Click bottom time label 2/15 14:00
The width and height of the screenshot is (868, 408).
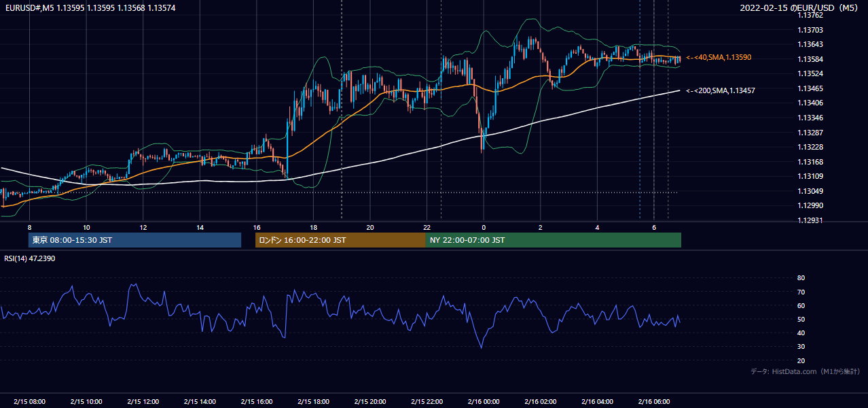click(200, 402)
